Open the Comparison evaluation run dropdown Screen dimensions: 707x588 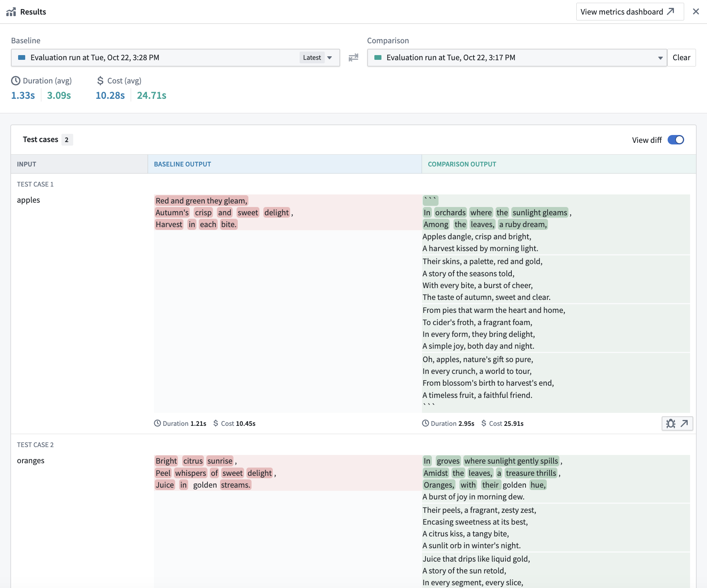(x=517, y=57)
